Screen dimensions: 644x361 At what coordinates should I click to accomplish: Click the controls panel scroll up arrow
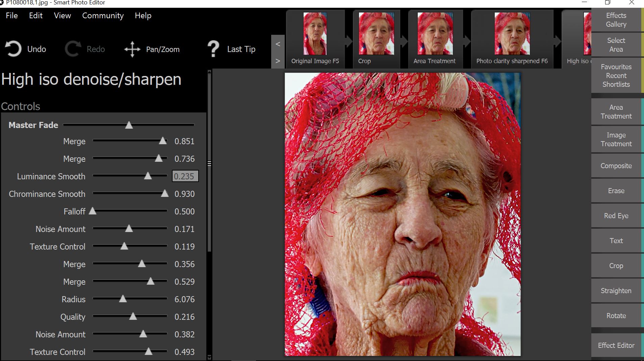click(209, 72)
